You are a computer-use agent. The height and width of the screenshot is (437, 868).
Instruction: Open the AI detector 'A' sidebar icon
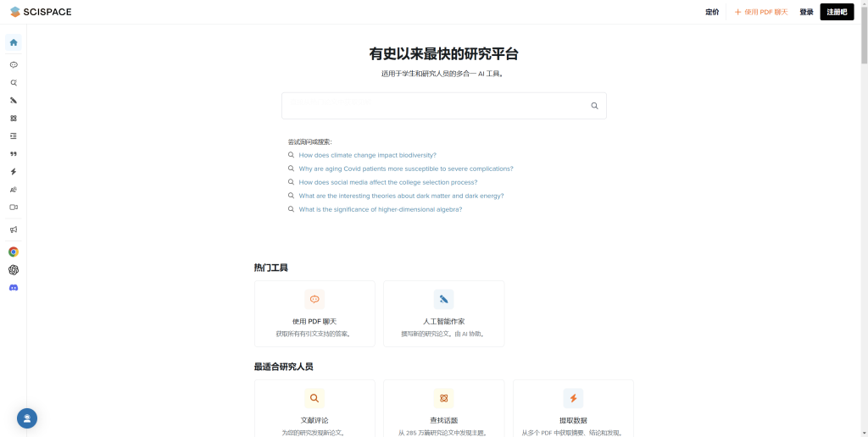point(14,189)
